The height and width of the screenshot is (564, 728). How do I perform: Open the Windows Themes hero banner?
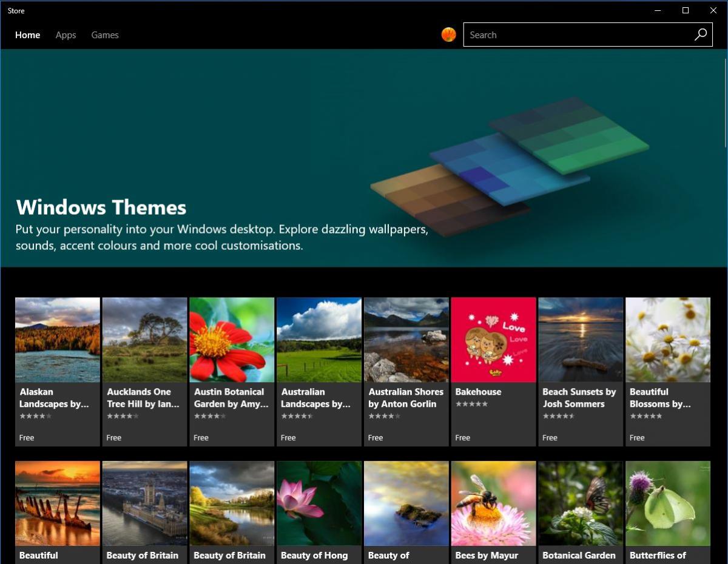[x=363, y=158]
